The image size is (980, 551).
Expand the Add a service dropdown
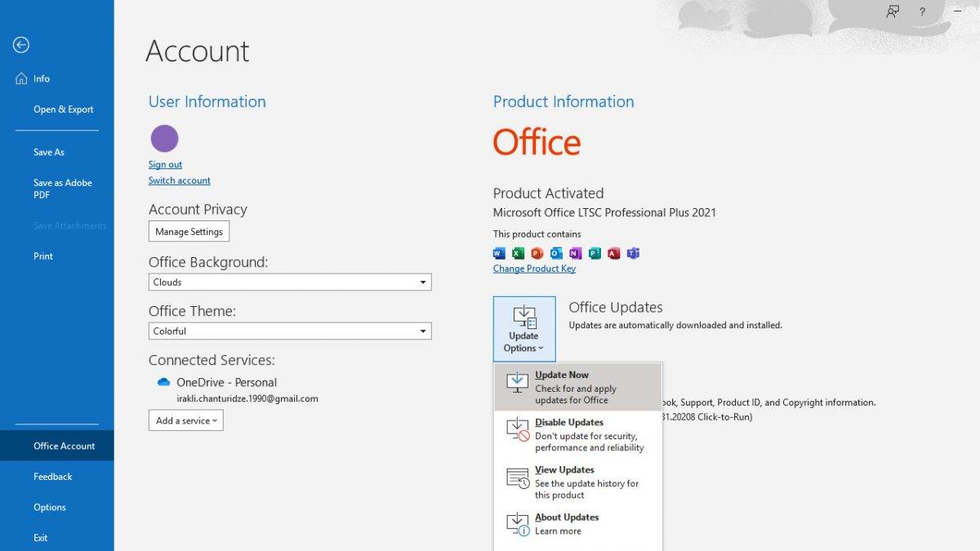point(185,420)
